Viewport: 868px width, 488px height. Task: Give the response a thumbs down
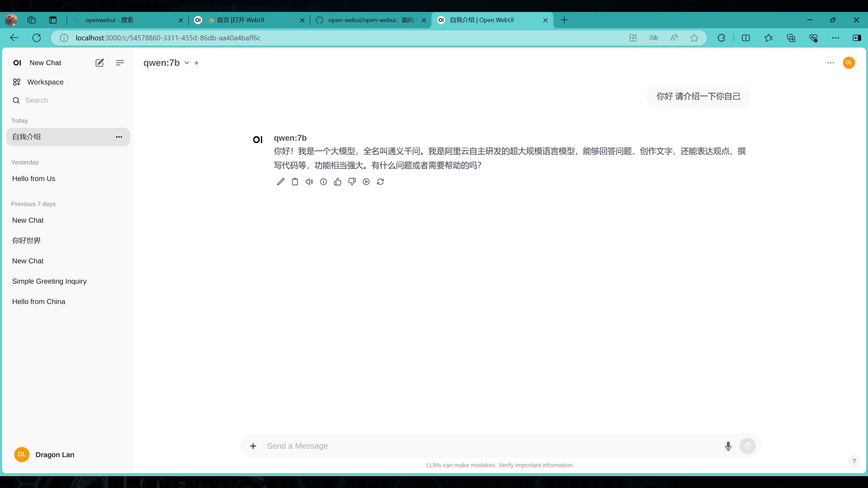(352, 182)
